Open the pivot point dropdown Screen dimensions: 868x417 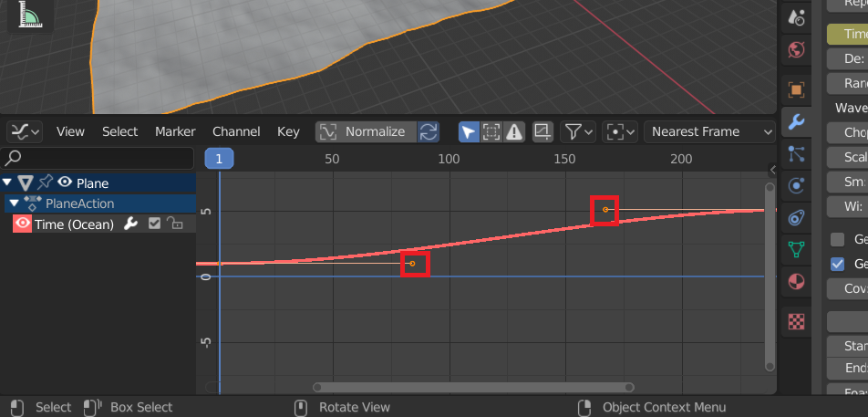pyautogui.click(x=620, y=131)
